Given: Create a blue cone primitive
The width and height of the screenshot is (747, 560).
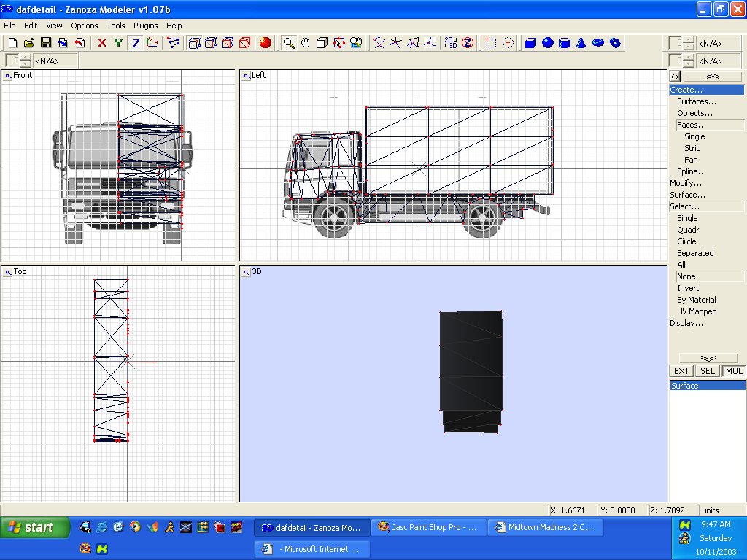Looking at the screenshot, I should 581,43.
